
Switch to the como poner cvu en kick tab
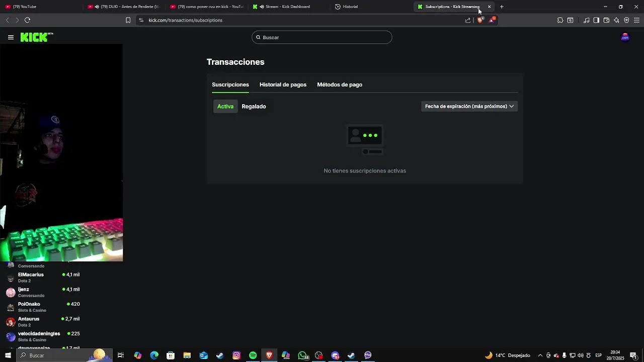(x=208, y=7)
